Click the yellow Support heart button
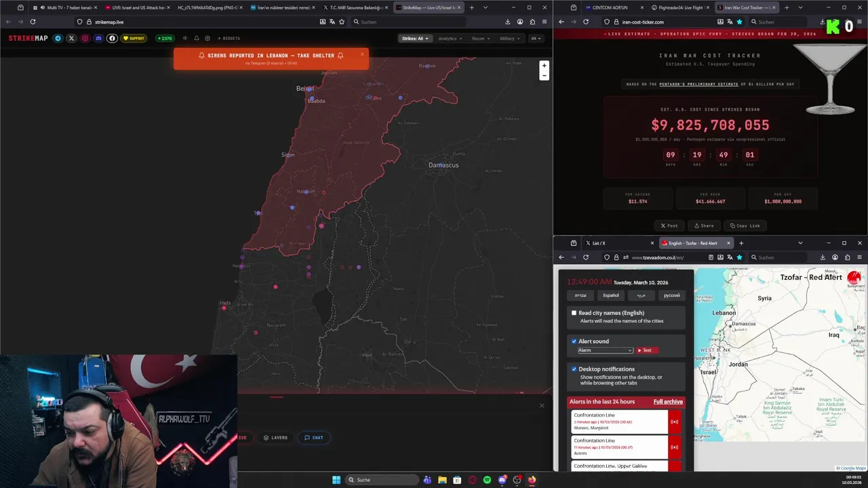 click(134, 39)
